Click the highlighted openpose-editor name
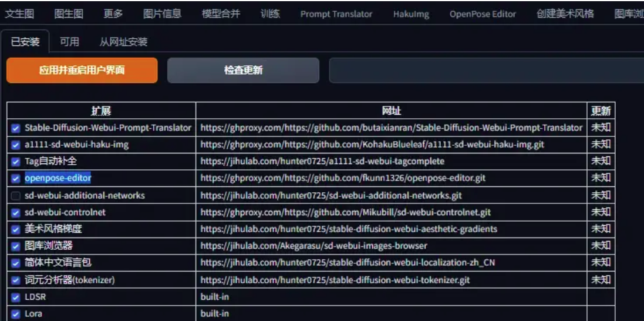 tap(58, 178)
